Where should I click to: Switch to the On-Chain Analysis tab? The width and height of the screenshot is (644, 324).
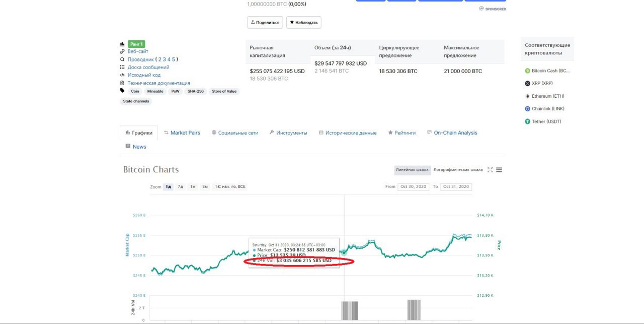[x=452, y=133]
